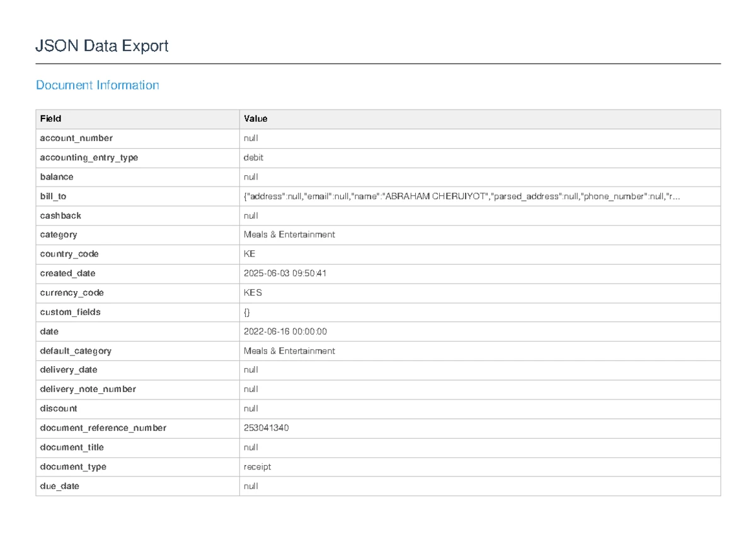The height and width of the screenshot is (535, 756).
Task: Select the category value Meals & Entertainment
Action: coord(289,234)
